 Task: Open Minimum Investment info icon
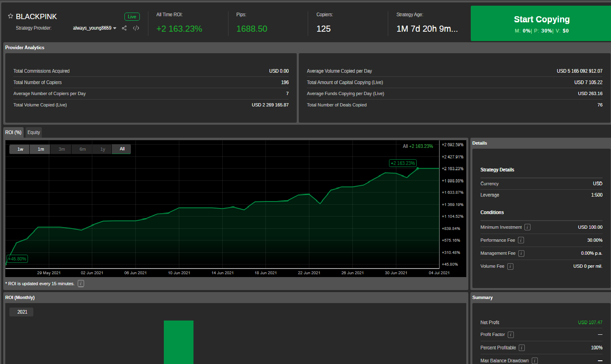[x=527, y=227]
